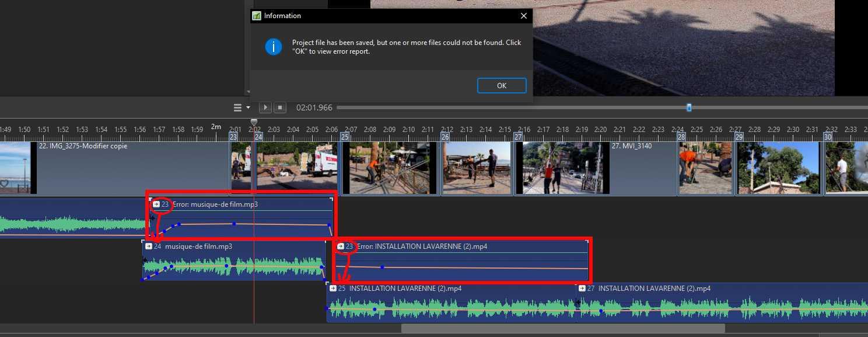Viewport: 868px width, 337px height.
Task: Click link icon on Error: INSTALLATION LAVARENNE clip
Action: coord(341,246)
